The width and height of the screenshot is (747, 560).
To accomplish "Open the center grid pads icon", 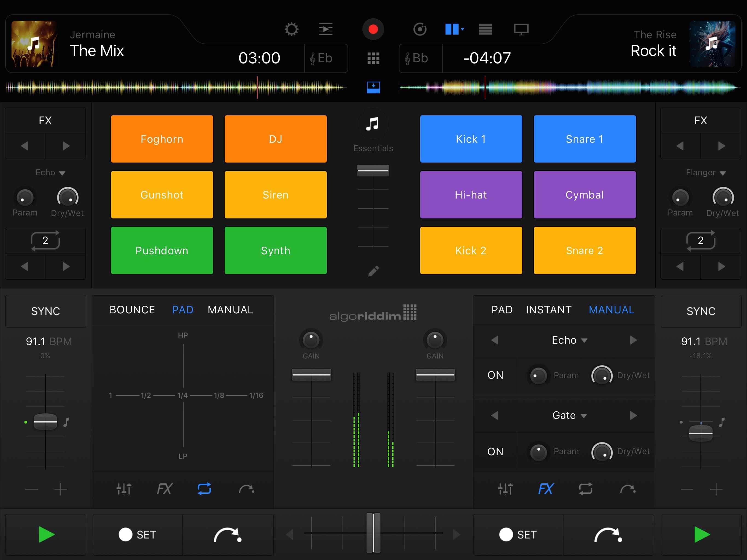I will click(373, 59).
